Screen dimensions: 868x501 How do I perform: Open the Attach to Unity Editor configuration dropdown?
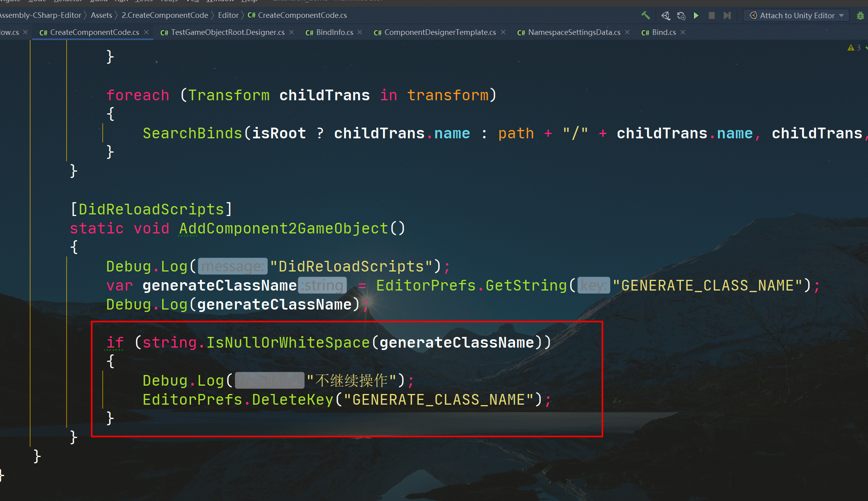click(796, 15)
